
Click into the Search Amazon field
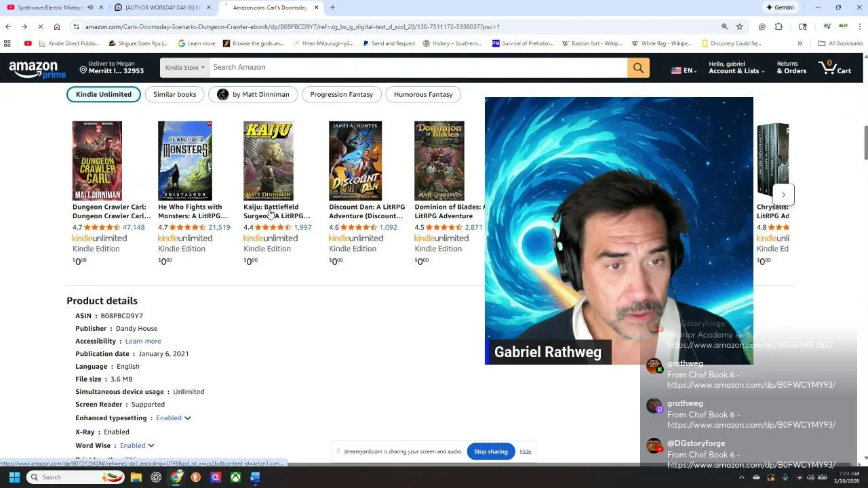point(418,67)
